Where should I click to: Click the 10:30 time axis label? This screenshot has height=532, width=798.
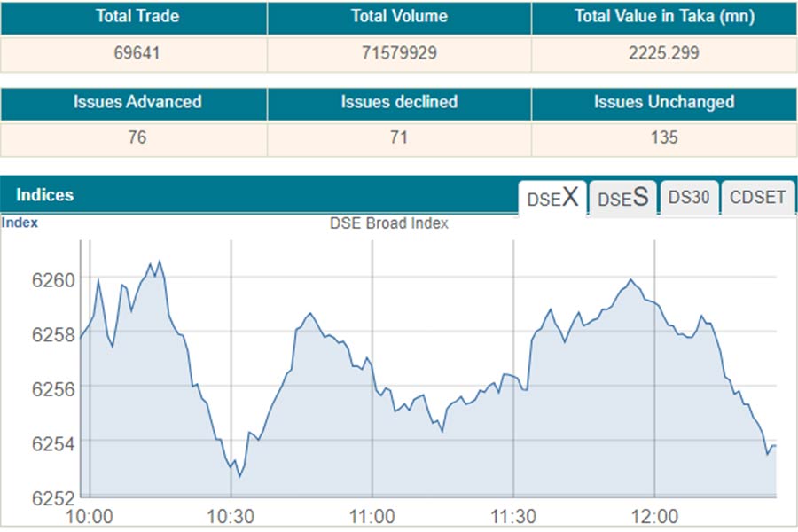(x=231, y=516)
